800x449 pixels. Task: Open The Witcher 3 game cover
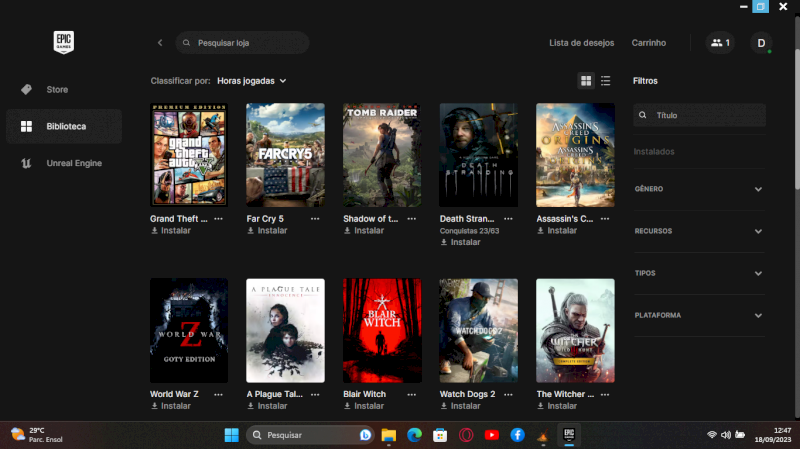pyautogui.click(x=575, y=330)
